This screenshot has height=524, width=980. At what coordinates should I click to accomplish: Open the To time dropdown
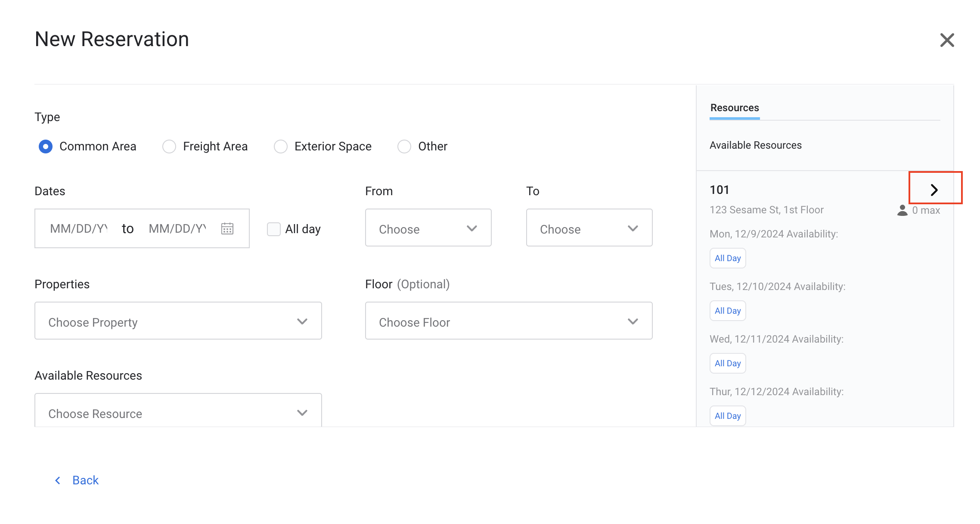(589, 228)
